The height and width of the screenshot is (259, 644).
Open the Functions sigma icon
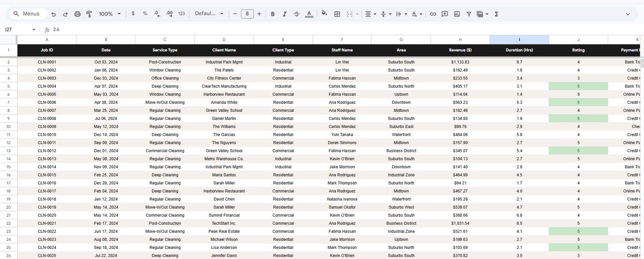coord(497,14)
